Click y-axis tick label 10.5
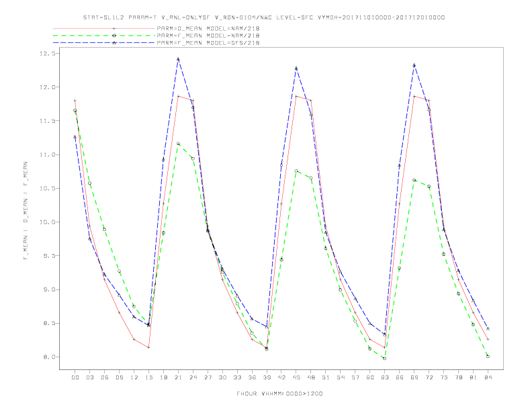This screenshot has width=532, height=411. [x=47, y=188]
